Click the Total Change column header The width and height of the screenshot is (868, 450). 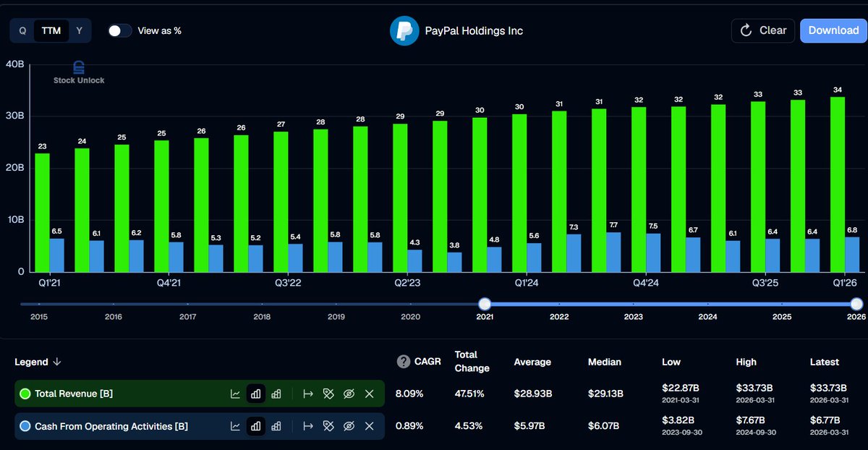[x=472, y=362]
